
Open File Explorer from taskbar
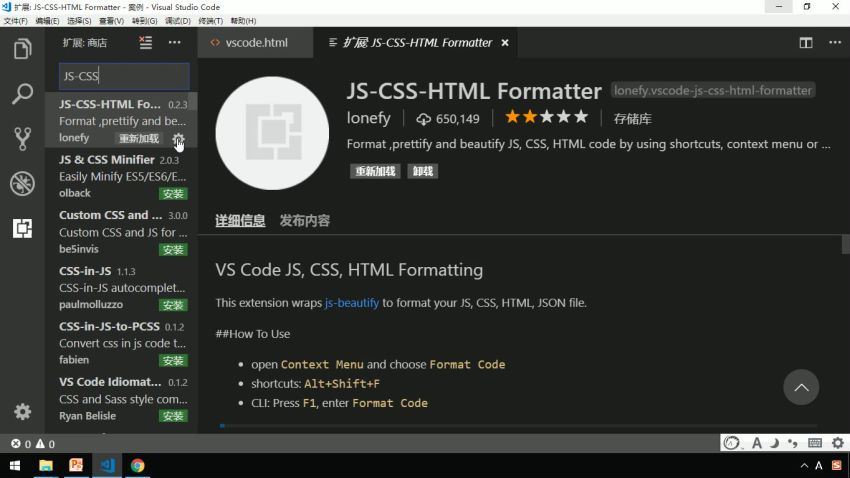pyautogui.click(x=46, y=466)
